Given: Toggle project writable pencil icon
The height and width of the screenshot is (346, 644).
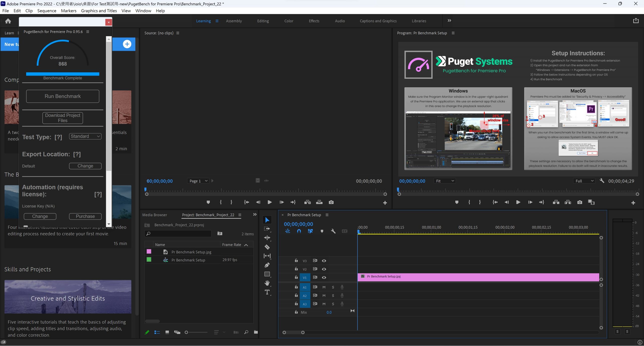Looking at the screenshot, I should [147, 332].
